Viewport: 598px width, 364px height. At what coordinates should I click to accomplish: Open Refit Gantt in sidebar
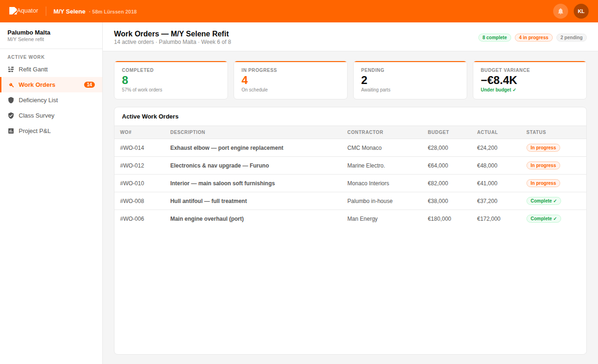coord(51,70)
